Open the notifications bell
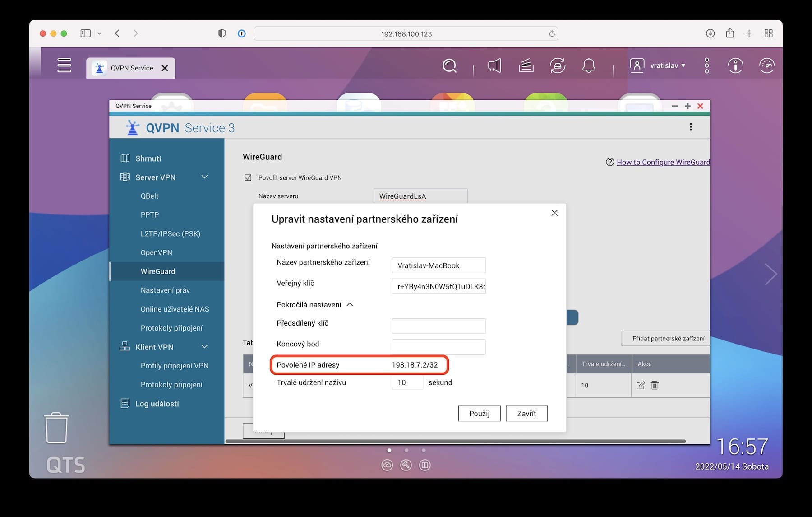 (589, 66)
